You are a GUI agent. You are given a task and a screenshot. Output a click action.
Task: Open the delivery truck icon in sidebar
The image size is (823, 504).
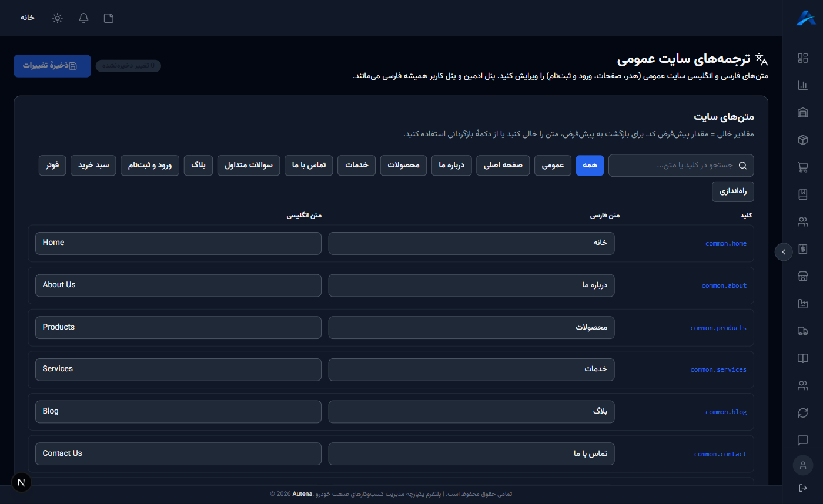click(x=802, y=331)
